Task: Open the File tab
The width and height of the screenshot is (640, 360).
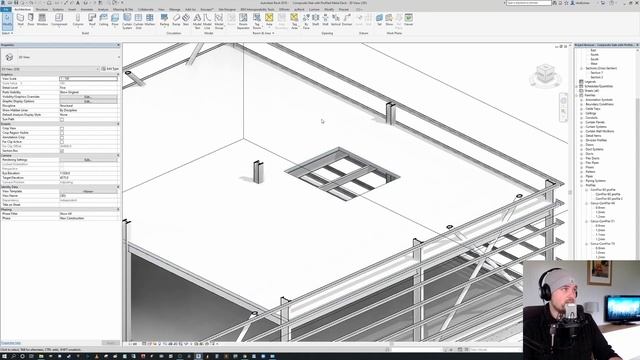Action: coord(5,9)
